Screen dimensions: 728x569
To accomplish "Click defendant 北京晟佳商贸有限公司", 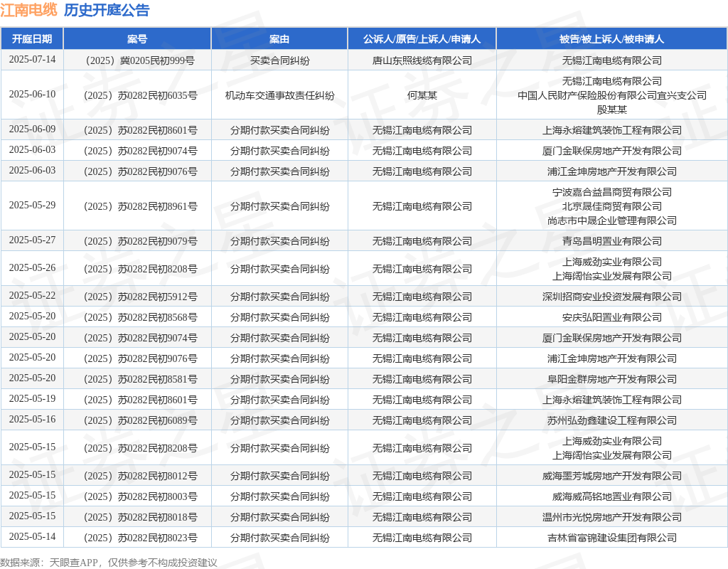I will tap(612, 206).
